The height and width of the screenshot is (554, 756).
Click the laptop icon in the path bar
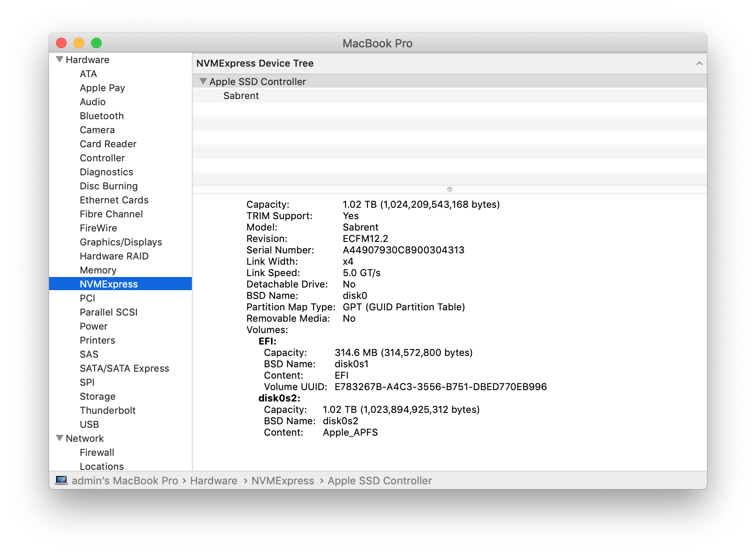61,480
